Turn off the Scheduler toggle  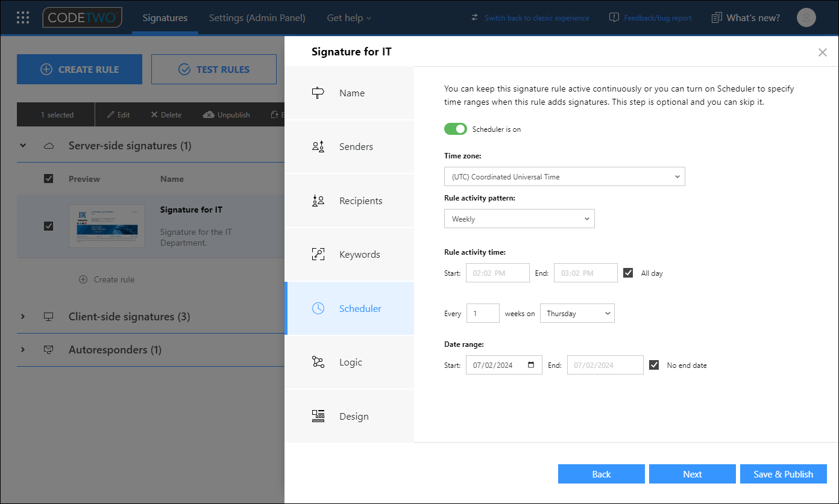coord(455,128)
